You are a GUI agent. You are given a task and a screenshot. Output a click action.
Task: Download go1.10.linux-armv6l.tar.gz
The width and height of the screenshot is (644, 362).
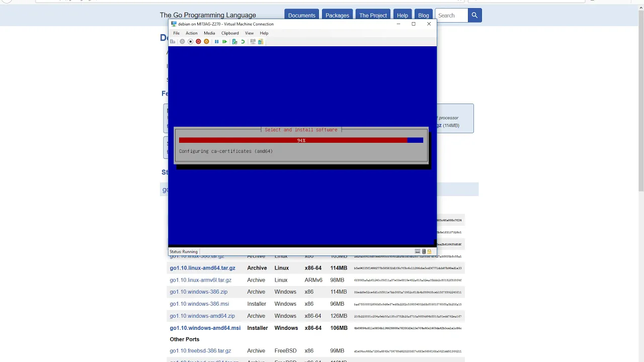tap(200, 280)
